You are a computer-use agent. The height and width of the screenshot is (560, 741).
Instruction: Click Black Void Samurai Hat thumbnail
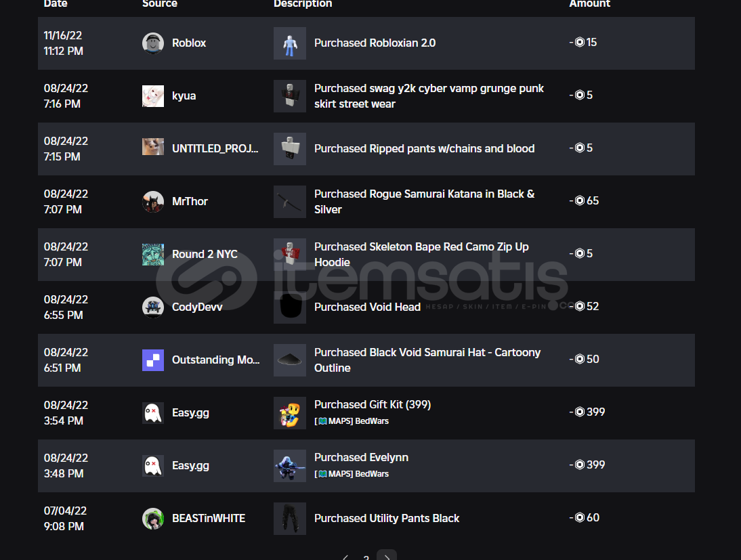(x=290, y=360)
